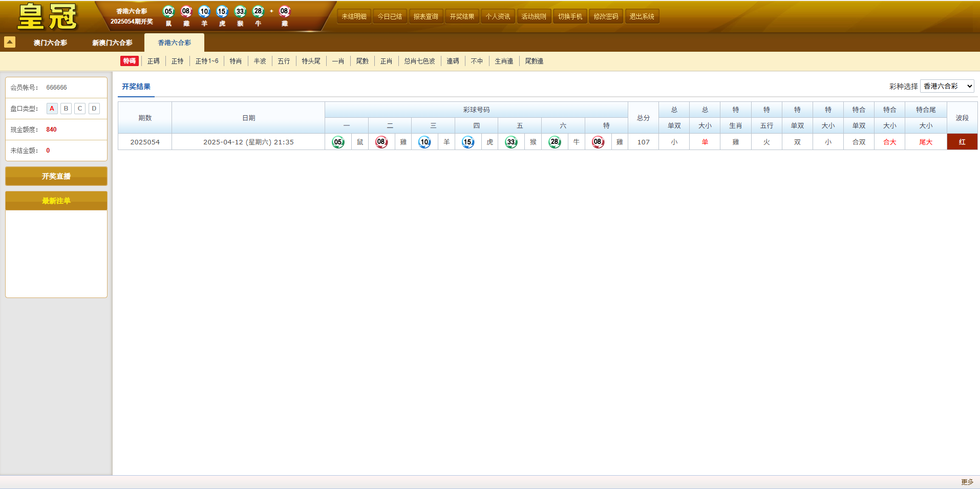Open the 报表查询 menu
Screen dimensions: 980x489
pos(426,16)
